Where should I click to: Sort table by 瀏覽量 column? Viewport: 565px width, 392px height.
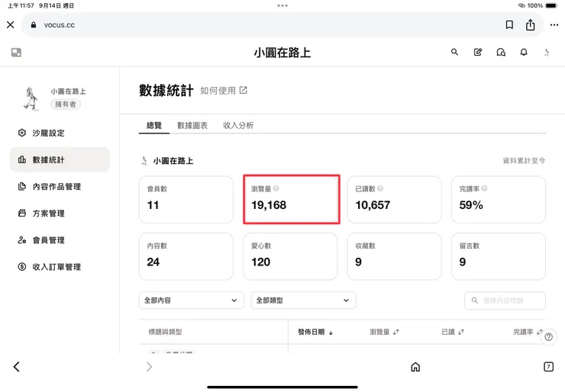click(x=384, y=332)
